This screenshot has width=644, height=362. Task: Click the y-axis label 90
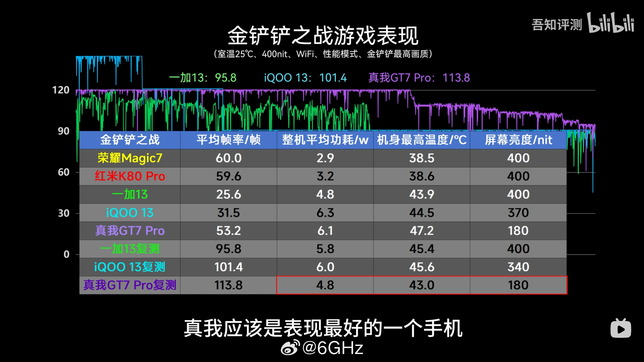pos(64,131)
